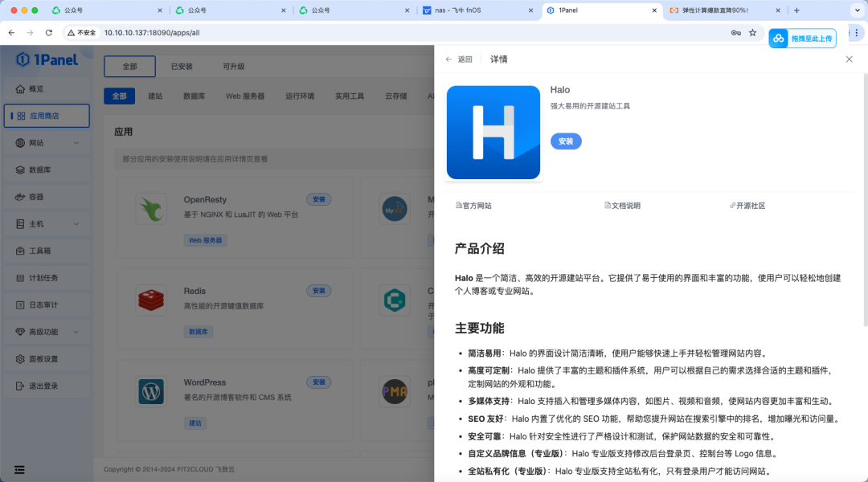Screen dimensions: 868x482
Task: Click the 建站 tag under WordPress
Action: pyautogui.click(x=194, y=423)
